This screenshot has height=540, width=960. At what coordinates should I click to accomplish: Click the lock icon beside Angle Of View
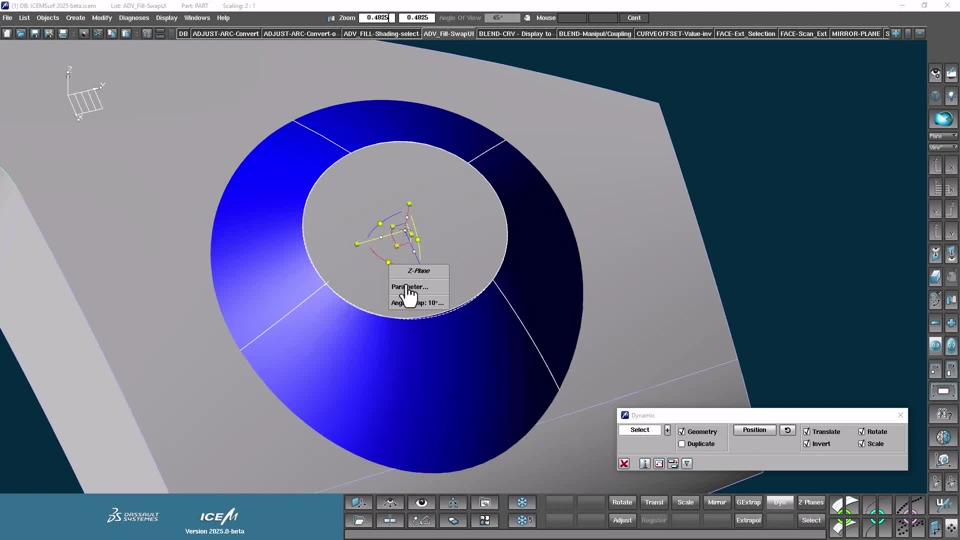pos(527,18)
